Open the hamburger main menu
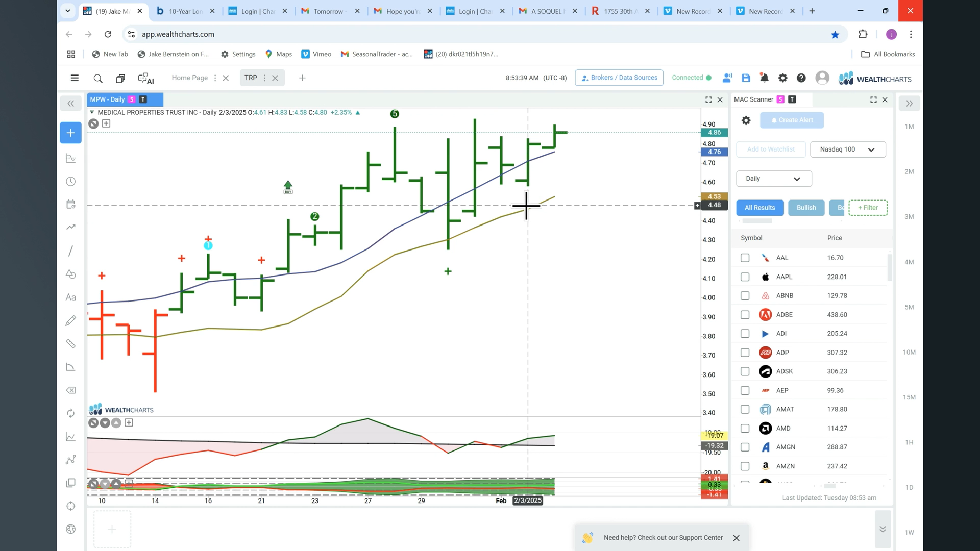The image size is (980, 551). (x=75, y=78)
